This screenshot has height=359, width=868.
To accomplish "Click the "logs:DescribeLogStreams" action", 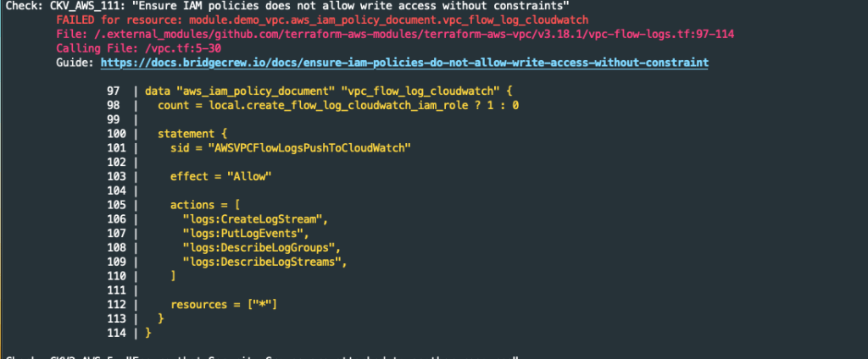I will click(x=264, y=262).
